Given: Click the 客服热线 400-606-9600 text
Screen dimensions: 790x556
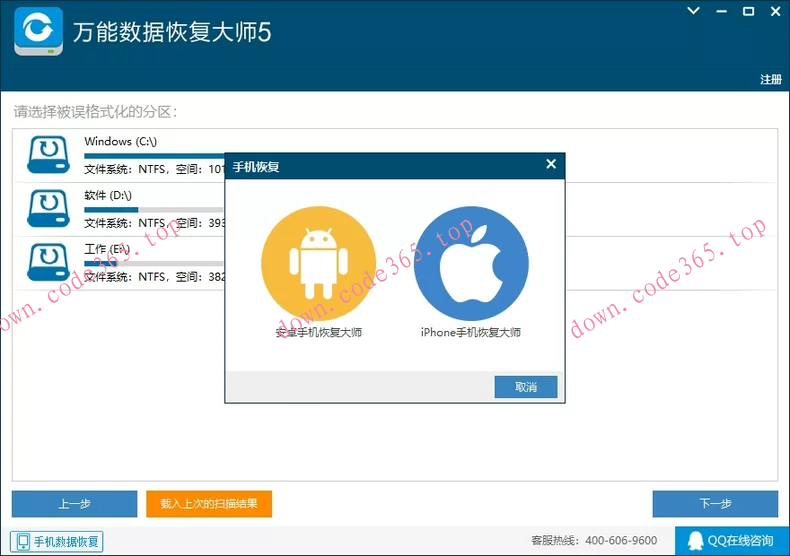Looking at the screenshot, I should pos(594,541).
